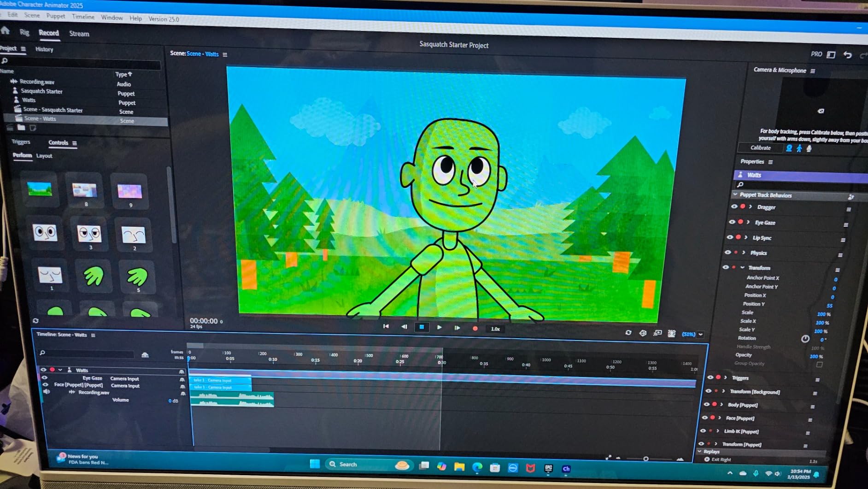Screen dimensions: 868x489
Task: Click the Play button below the scene
Action: 440,327
